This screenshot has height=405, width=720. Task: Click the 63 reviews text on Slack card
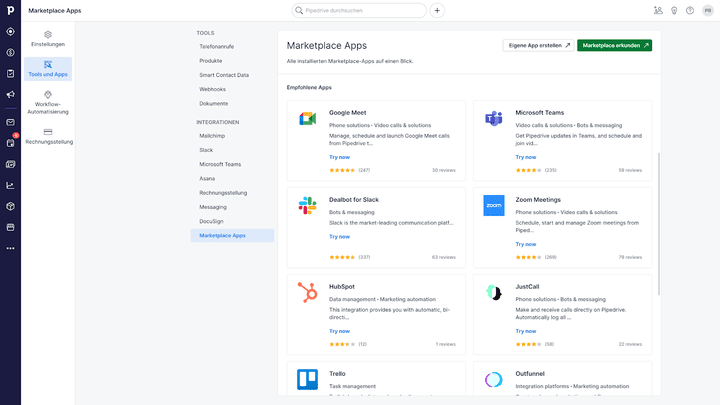pyautogui.click(x=444, y=257)
